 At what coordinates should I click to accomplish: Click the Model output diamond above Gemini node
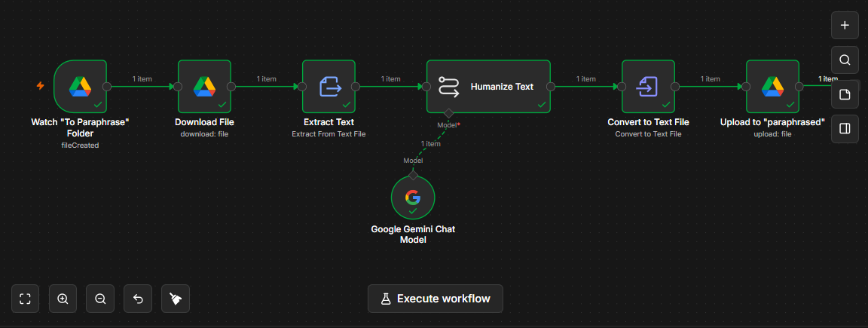(413, 175)
